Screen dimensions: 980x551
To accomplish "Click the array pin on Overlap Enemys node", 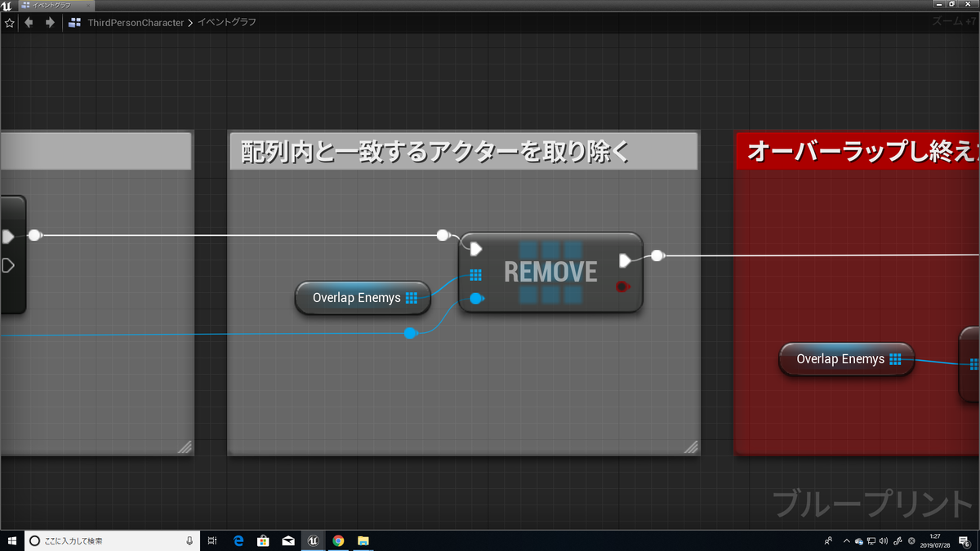I will [412, 298].
